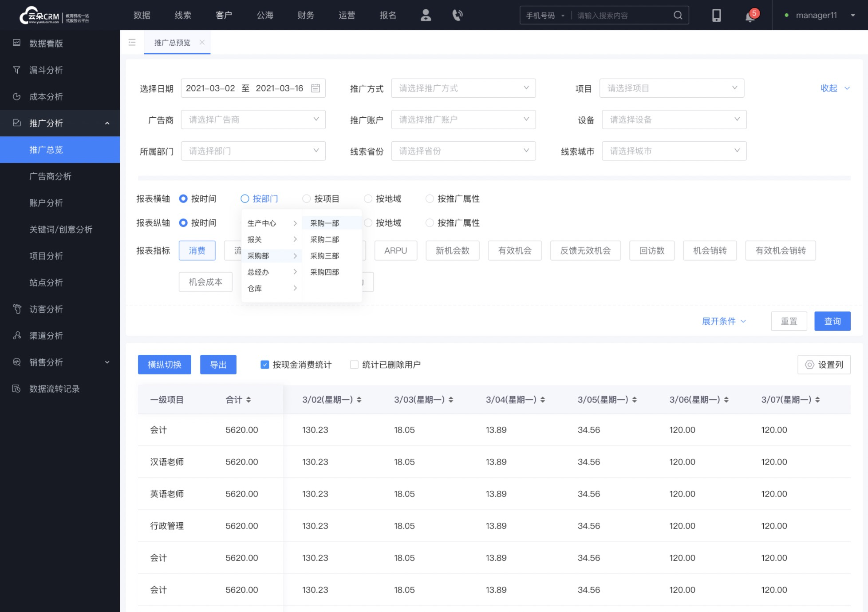Select 按部门 report horizontal axis radio button

[244, 199]
